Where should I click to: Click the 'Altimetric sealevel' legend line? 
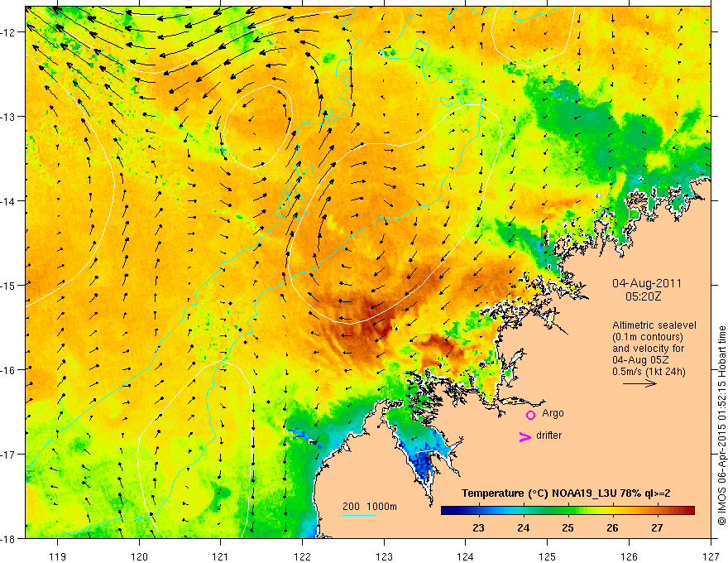point(654,325)
